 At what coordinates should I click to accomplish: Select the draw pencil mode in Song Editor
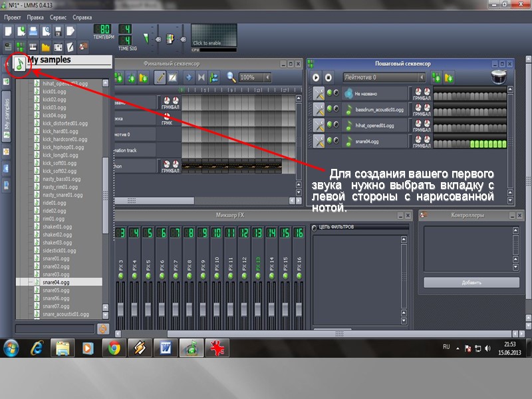tap(160, 78)
